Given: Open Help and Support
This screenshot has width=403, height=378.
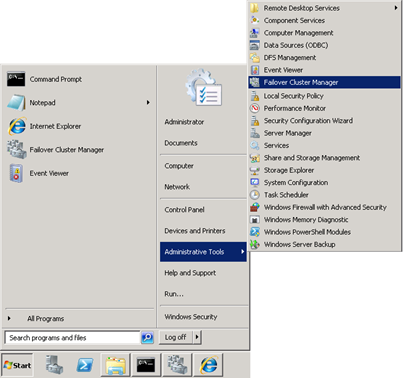Looking at the screenshot, I should [190, 273].
